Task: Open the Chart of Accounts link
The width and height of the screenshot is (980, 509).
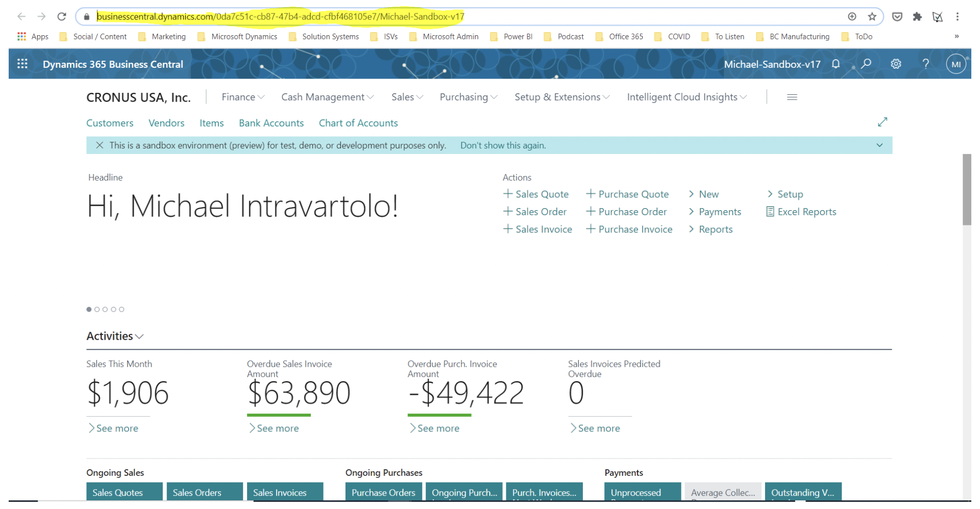Action: [358, 123]
